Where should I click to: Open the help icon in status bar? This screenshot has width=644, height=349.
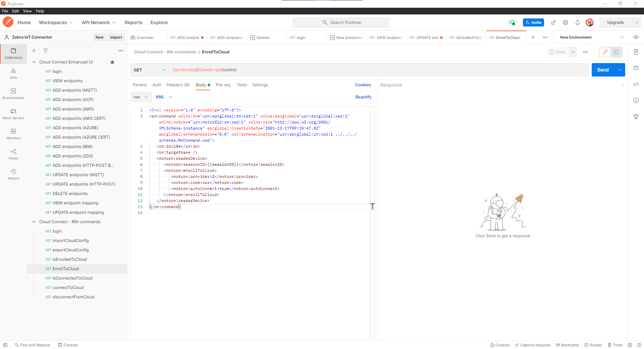[639, 345]
